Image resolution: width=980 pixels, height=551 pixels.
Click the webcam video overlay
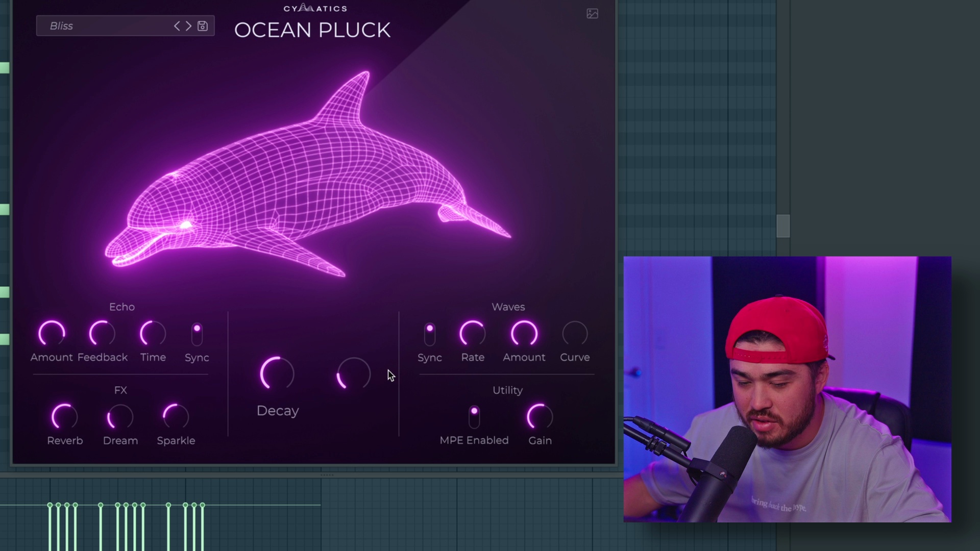(787, 389)
